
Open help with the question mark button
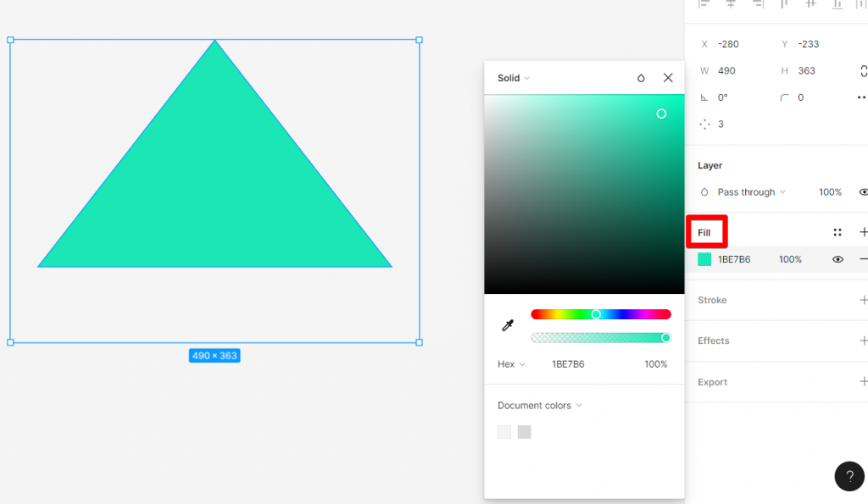point(849,476)
